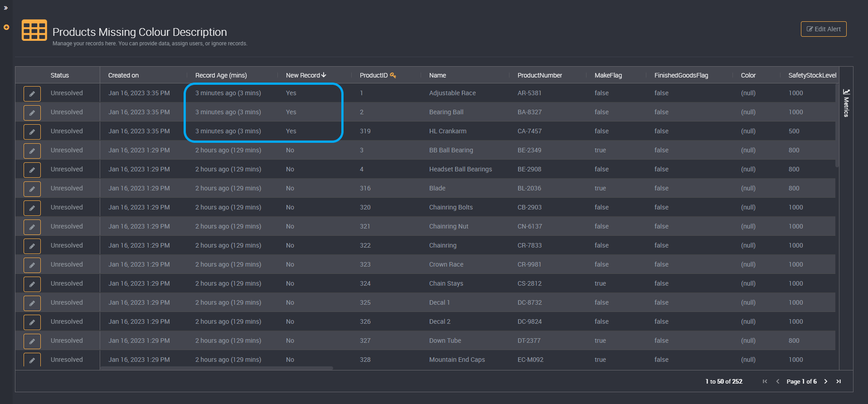This screenshot has width=868, height=404.
Task: Edit the Blade record
Action: (32, 189)
